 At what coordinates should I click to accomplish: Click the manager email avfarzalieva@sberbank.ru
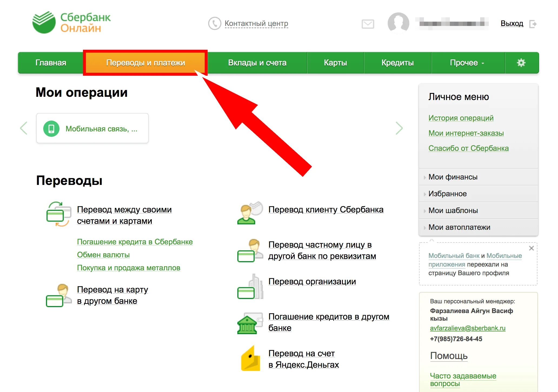click(468, 328)
